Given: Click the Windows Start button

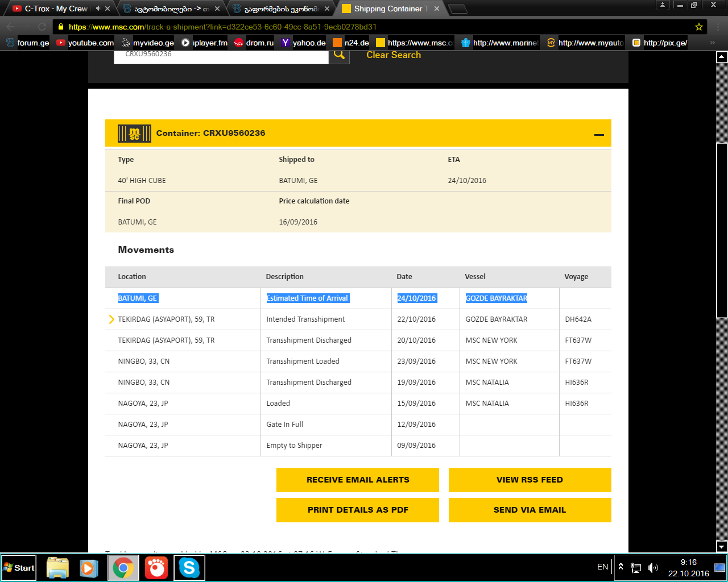Looking at the screenshot, I should click(19, 568).
